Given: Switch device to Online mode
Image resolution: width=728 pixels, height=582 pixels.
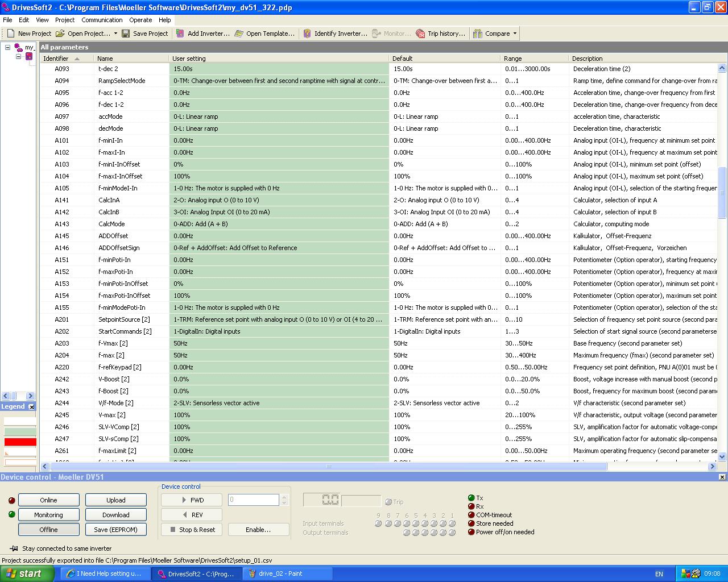Looking at the screenshot, I should click(48, 500).
